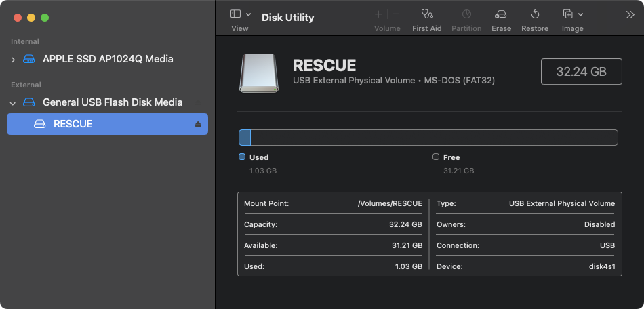This screenshot has width=644, height=309.
Task: Click the View label in toolbar
Action: pos(240,28)
